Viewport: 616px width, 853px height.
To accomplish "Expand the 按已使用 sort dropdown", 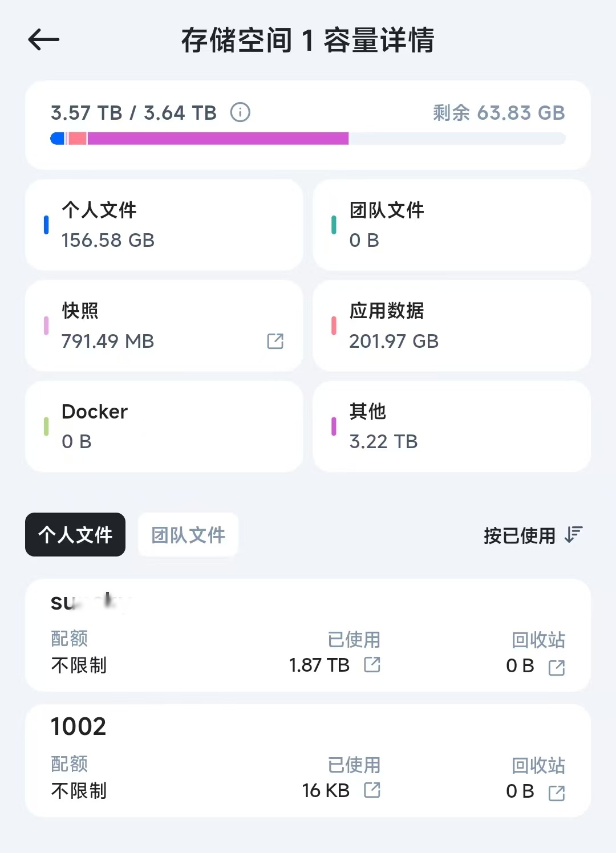I will coord(519,535).
